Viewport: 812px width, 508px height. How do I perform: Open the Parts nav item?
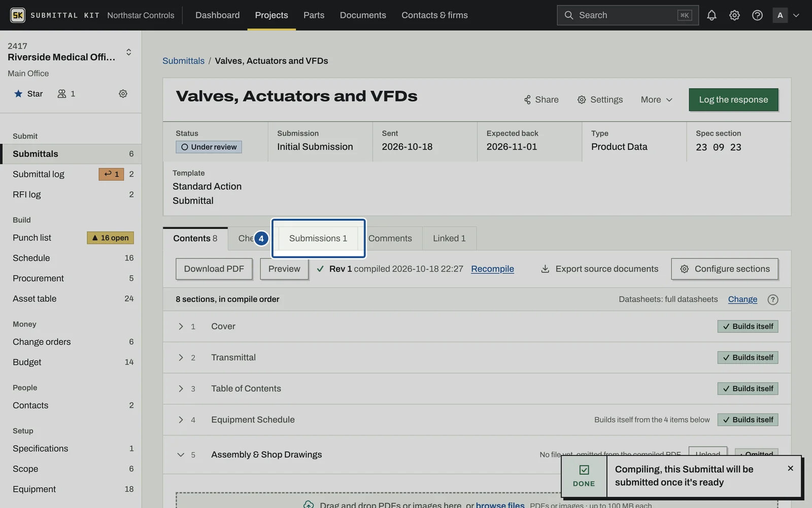314,15
